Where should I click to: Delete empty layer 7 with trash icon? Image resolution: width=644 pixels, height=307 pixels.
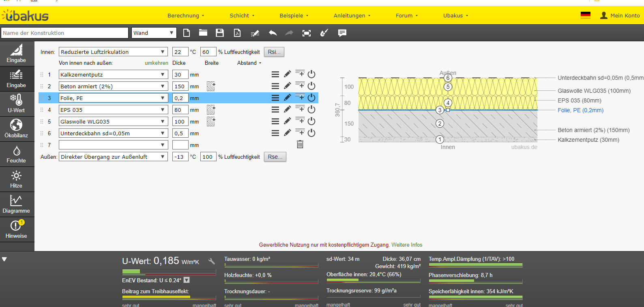click(300, 145)
